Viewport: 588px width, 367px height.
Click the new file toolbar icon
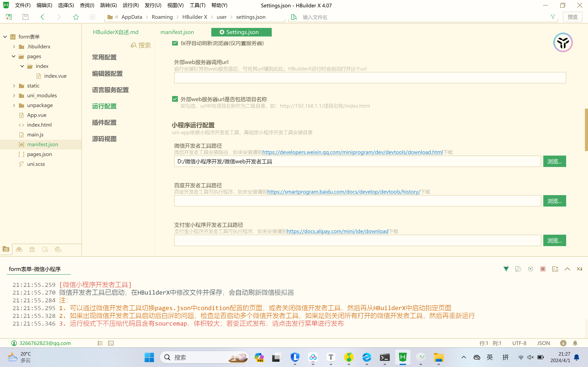[x=9, y=17]
